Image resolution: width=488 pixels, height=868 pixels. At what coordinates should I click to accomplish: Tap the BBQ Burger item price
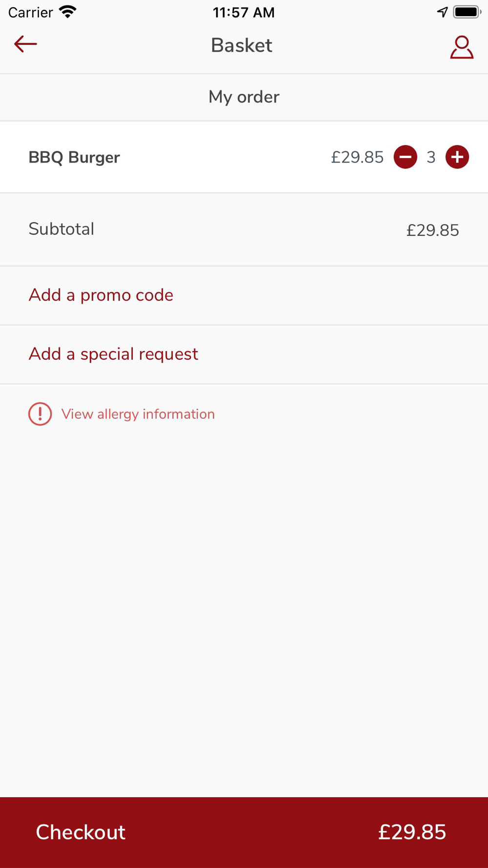click(357, 158)
